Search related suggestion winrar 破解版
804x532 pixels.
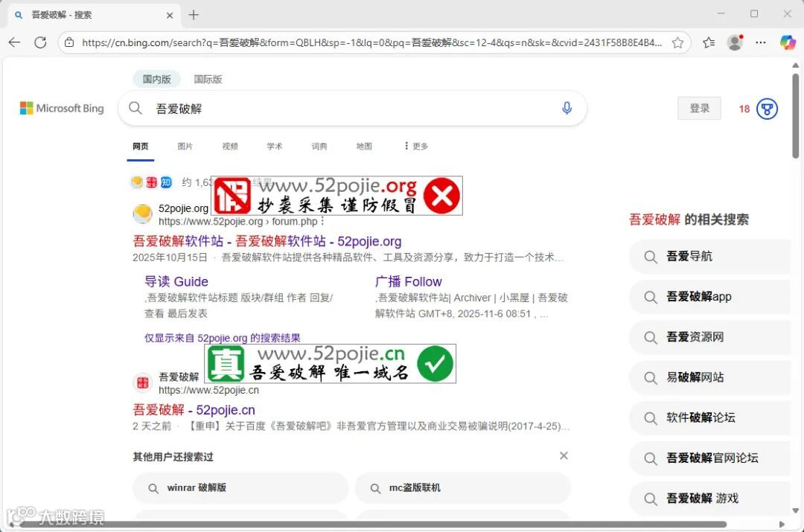click(x=240, y=488)
